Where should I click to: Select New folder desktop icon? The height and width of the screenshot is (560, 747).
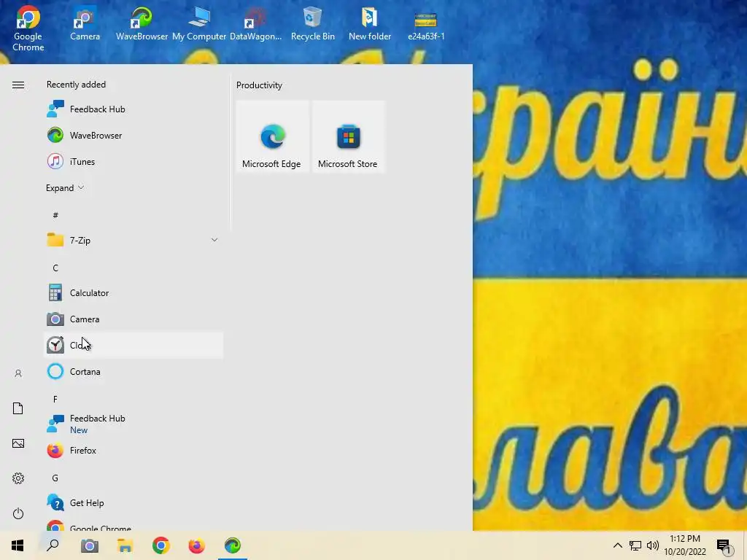tap(370, 23)
